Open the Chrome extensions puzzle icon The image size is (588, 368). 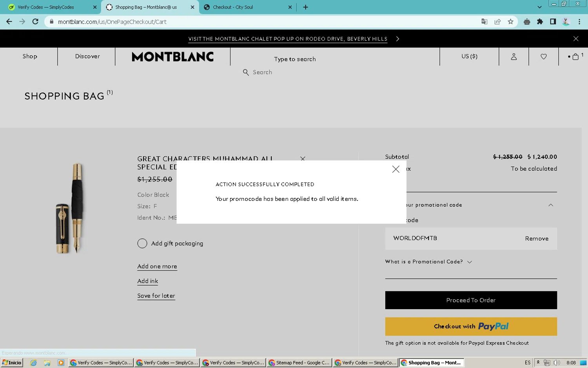click(x=540, y=22)
